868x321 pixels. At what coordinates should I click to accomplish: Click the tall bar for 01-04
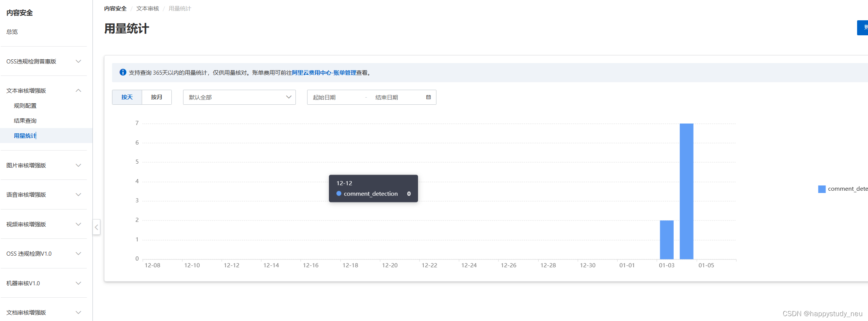click(686, 191)
